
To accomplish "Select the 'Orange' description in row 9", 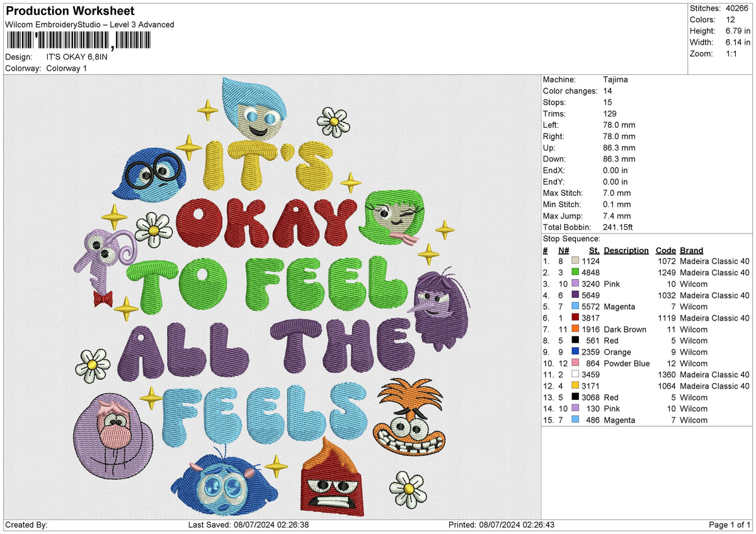I will 617,352.
